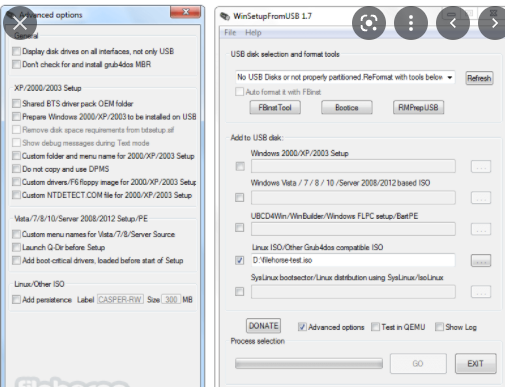Open the Help menu
Viewport: 505px width, 387px height.
point(253,33)
